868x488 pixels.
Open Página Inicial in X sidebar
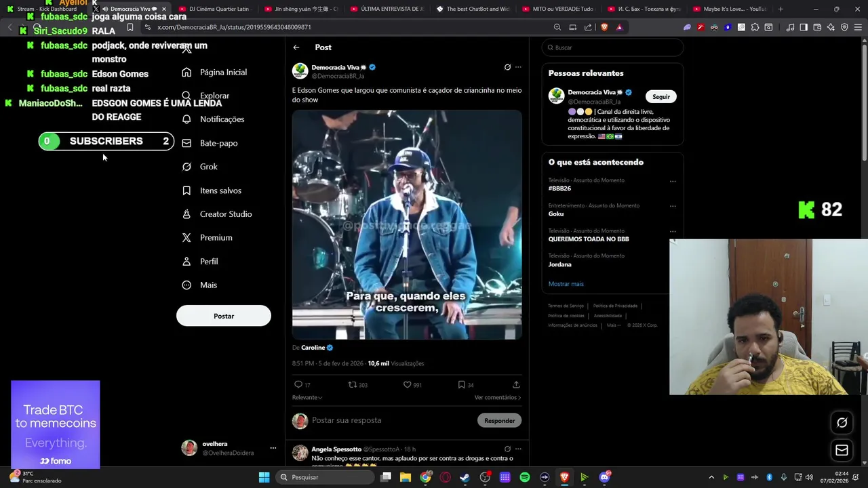214,72
